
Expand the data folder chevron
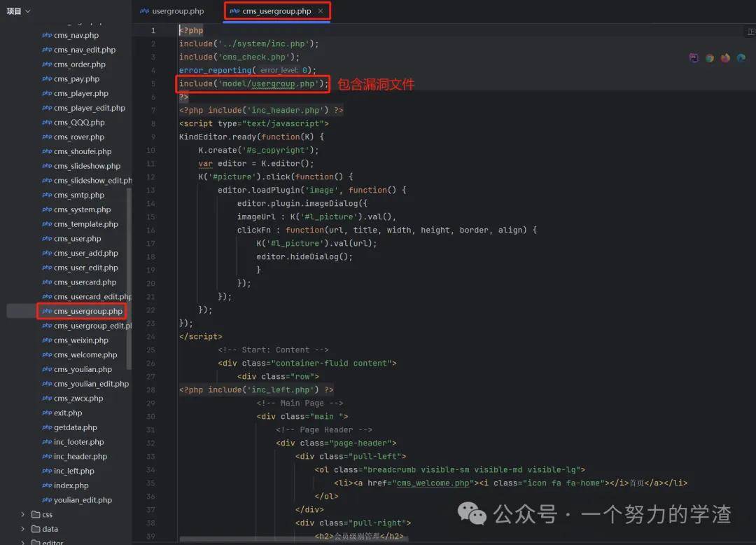coord(22,529)
